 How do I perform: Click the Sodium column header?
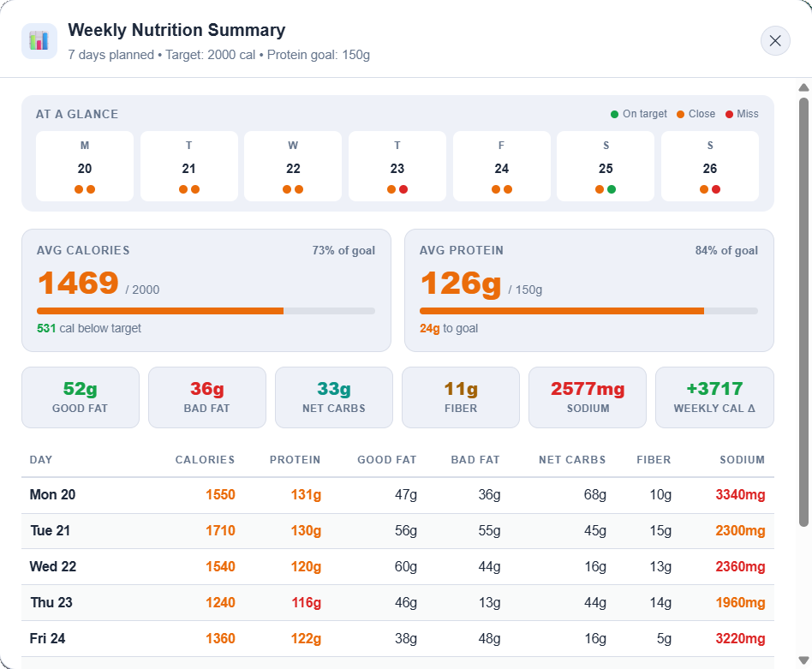(x=742, y=460)
